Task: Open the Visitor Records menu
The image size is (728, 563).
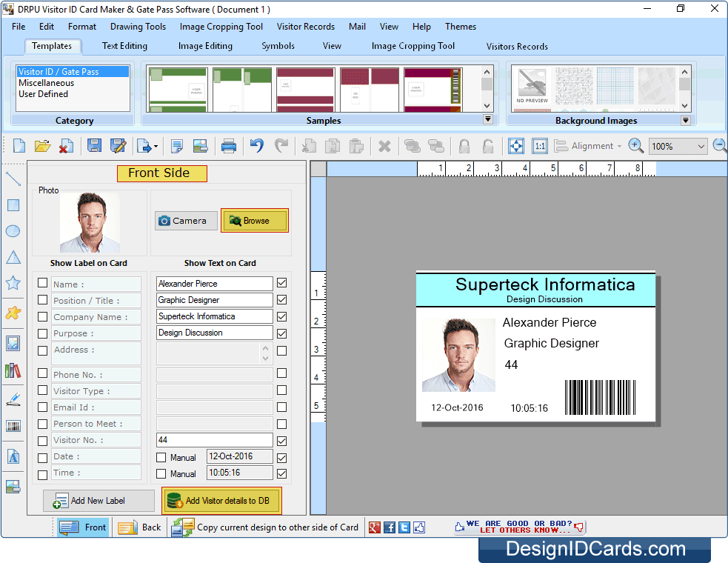Action: [x=306, y=27]
